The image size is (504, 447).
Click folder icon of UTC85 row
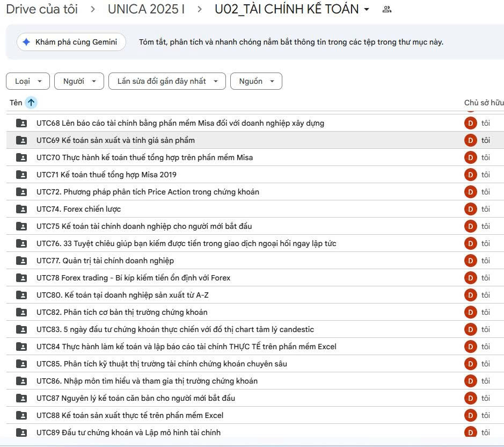(21, 364)
